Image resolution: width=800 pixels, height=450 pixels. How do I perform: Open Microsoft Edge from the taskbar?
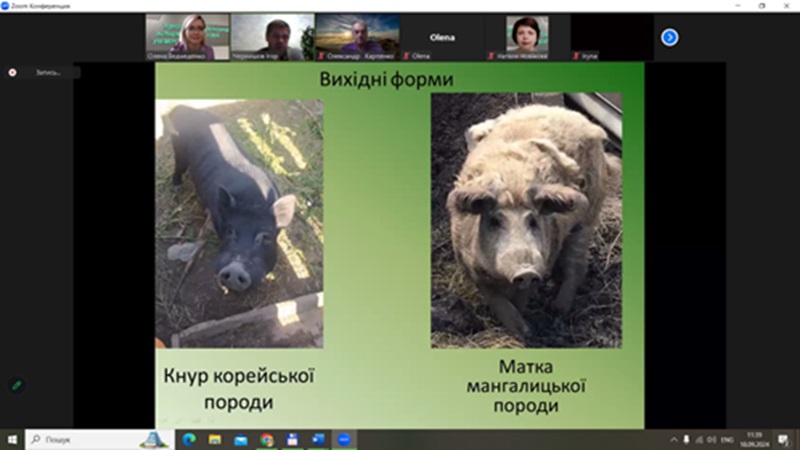(x=189, y=439)
